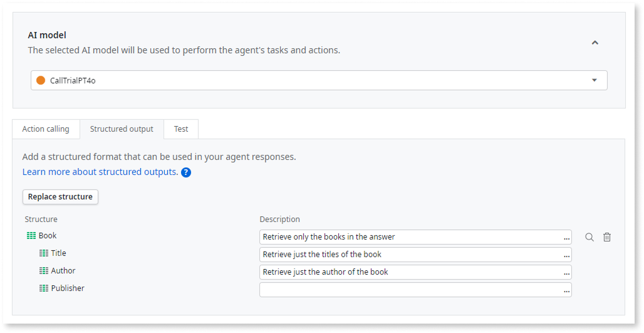Click the Title attribute icon
The width and height of the screenshot is (644, 333).
(x=44, y=253)
